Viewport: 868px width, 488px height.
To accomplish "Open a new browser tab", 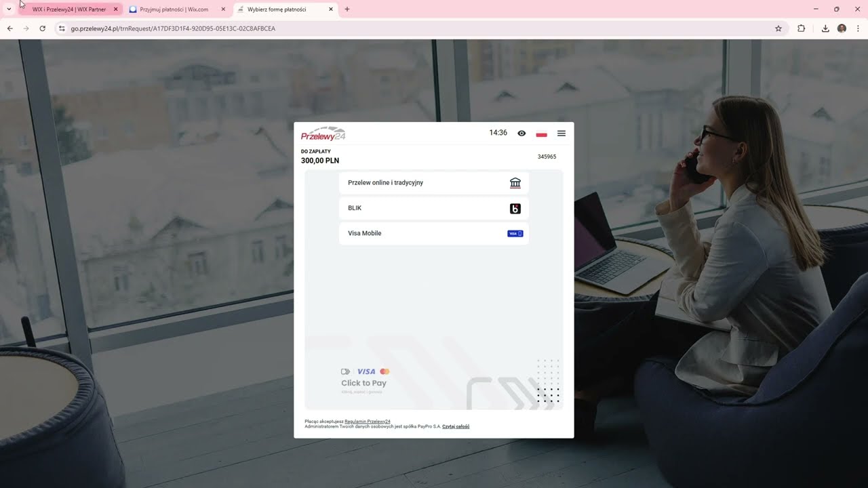I will 347,9.
